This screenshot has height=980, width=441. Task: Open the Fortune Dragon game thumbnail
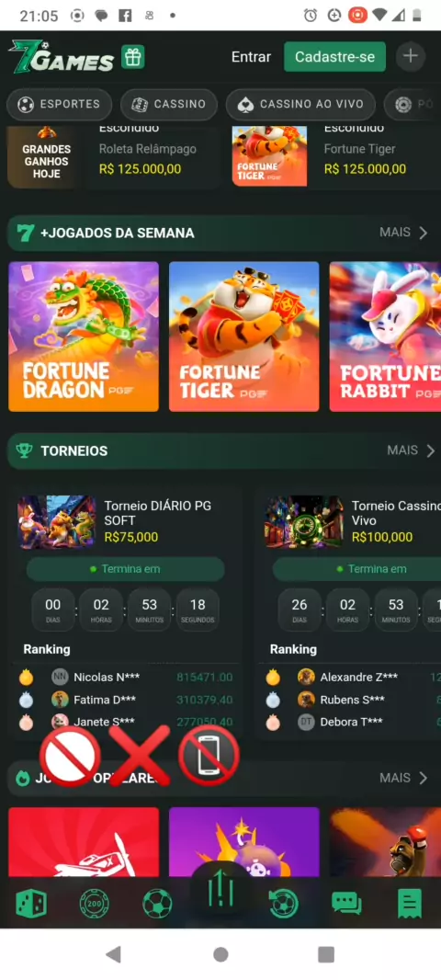pyautogui.click(x=84, y=336)
